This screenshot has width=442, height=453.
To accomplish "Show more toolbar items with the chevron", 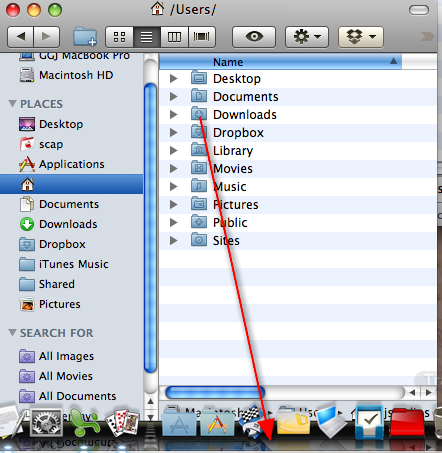I will point(427,36).
